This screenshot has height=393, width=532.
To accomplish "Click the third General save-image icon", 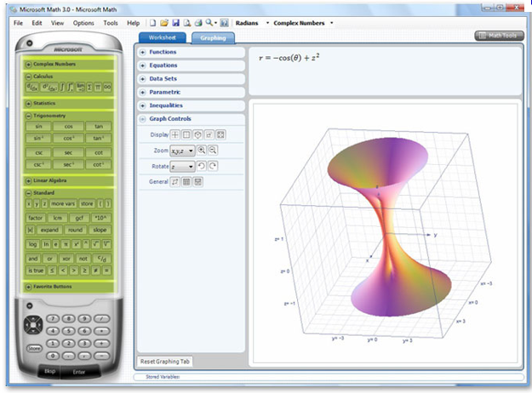I will [x=197, y=182].
